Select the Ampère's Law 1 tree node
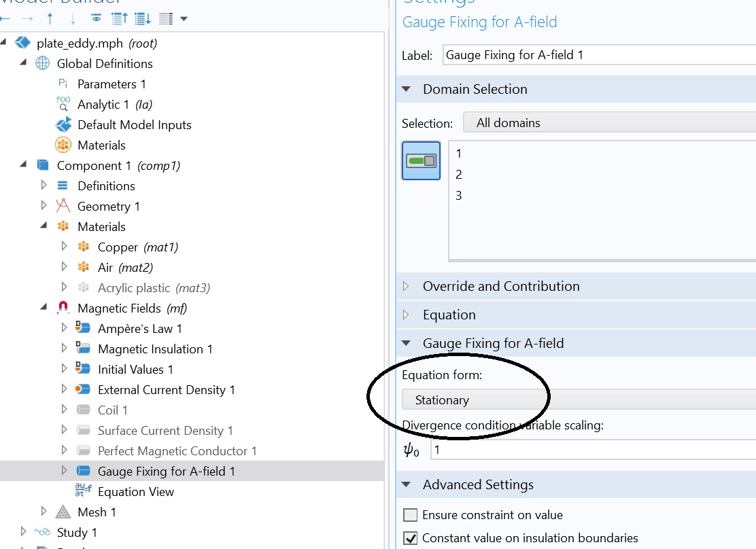756x549 pixels. (139, 329)
